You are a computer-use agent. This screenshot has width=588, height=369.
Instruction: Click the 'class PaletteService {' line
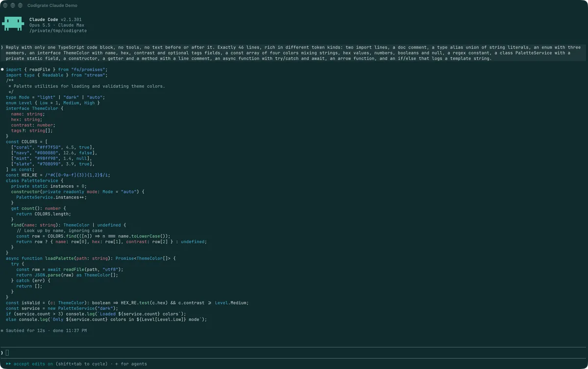click(34, 181)
